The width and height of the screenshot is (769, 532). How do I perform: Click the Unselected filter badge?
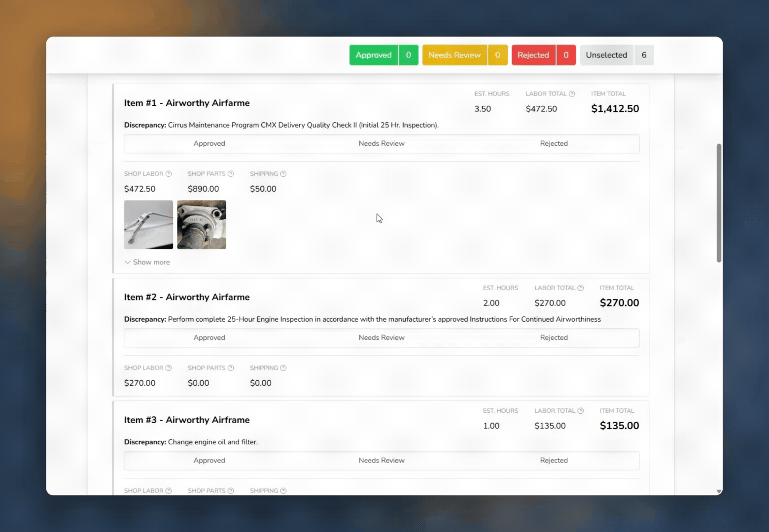(x=616, y=55)
